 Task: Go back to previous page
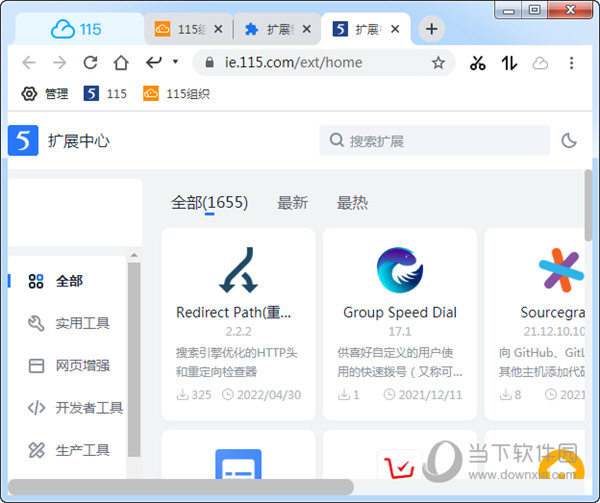(29, 63)
